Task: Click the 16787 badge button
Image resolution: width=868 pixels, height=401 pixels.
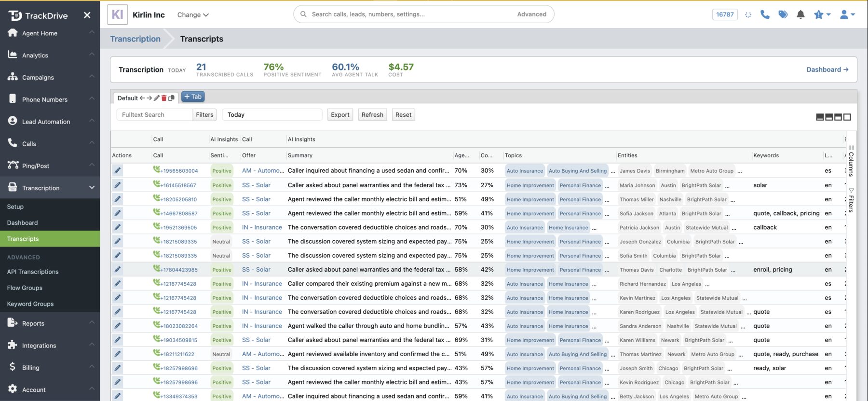Action: point(725,14)
